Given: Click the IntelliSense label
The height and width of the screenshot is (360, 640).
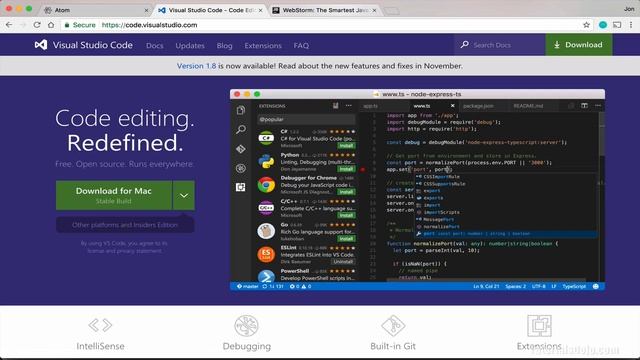Looking at the screenshot, I should click(x=100, y=346).
